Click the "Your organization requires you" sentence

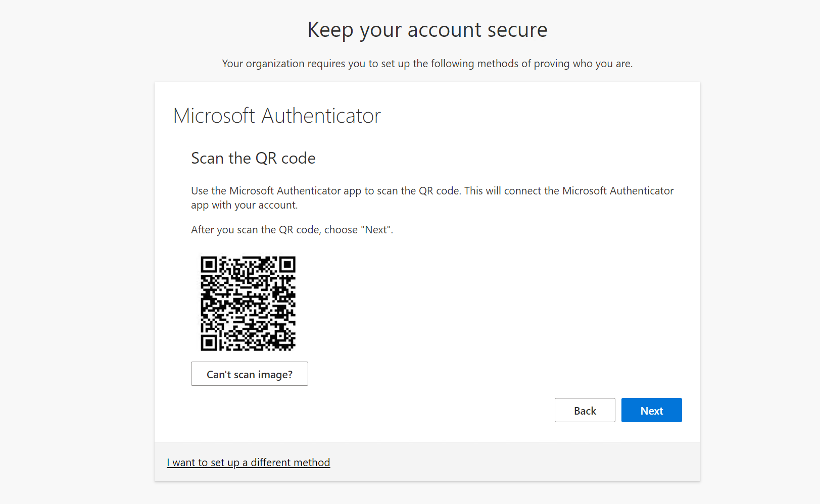pos(427,64)
